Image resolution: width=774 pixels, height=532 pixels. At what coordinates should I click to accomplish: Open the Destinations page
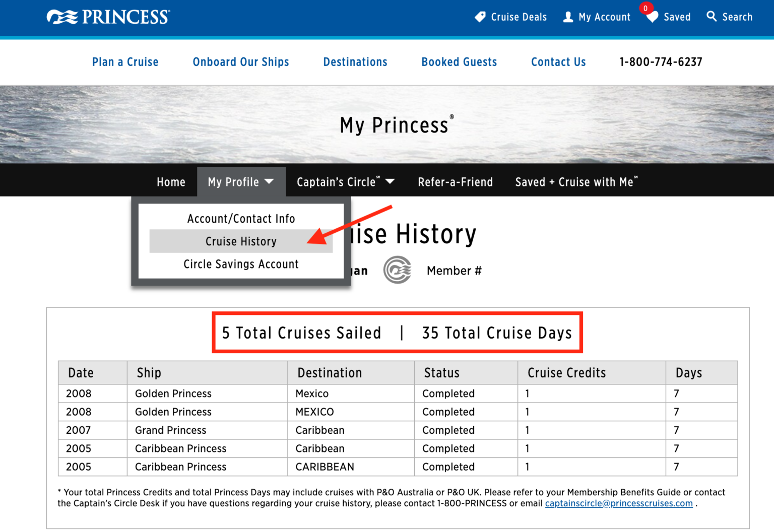[355, 62]
